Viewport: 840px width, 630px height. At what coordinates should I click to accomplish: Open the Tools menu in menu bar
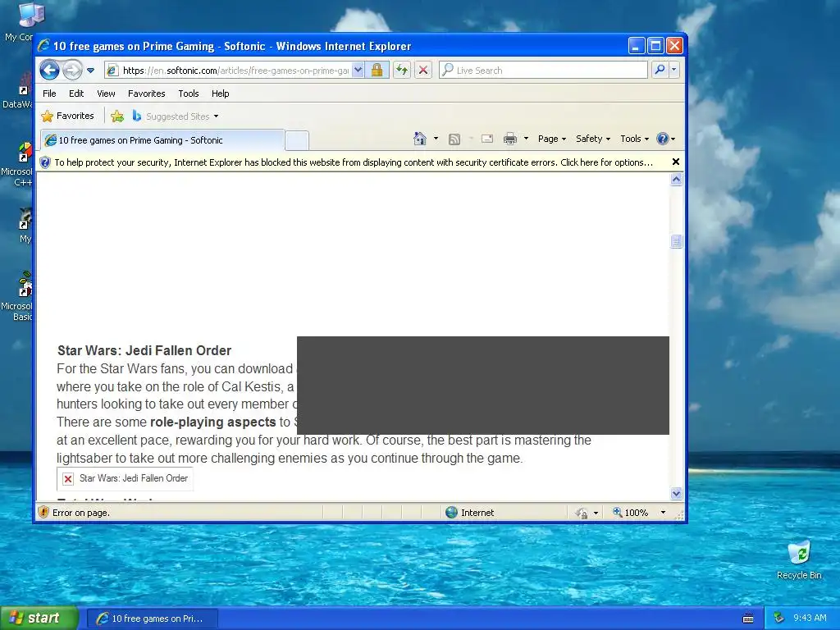[189, 94]
